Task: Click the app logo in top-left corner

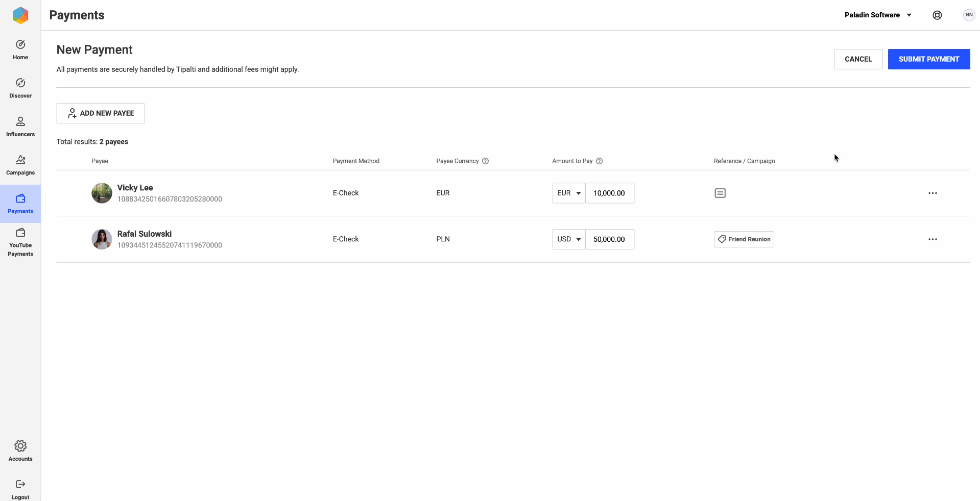Action: [20, 15]
